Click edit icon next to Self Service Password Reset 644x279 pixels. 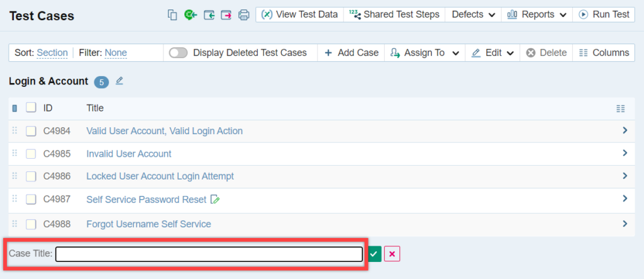[216, 200]
